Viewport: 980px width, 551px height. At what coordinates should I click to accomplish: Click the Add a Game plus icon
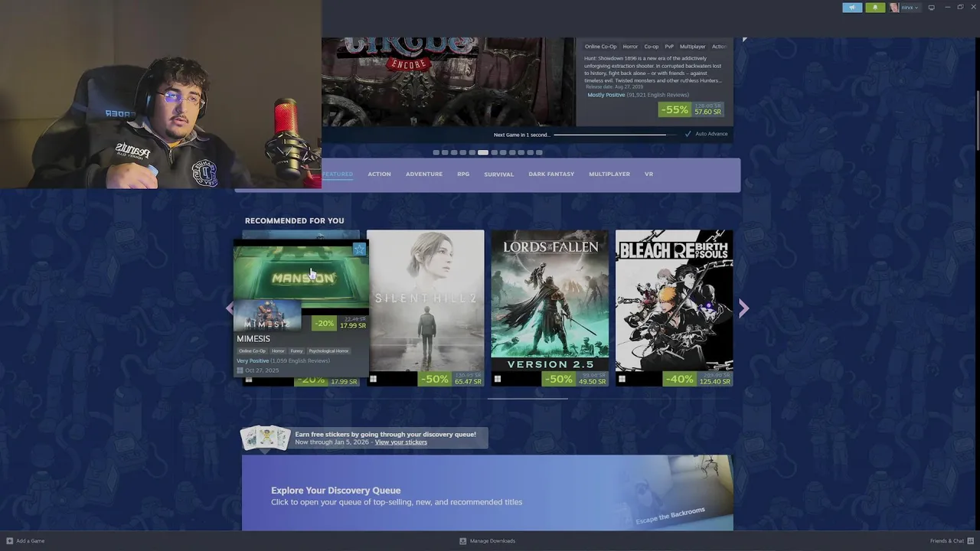pos(10,541)
